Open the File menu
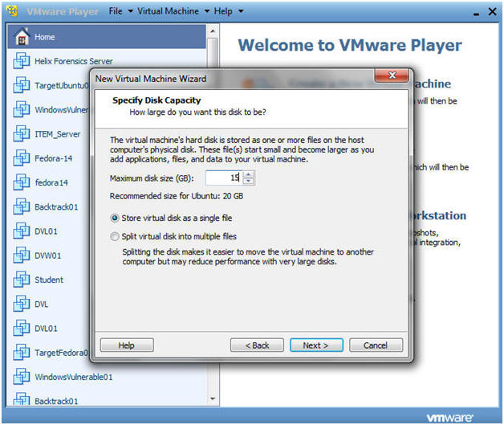This screenshot has height=425, width=504. (x=116, y=11)
